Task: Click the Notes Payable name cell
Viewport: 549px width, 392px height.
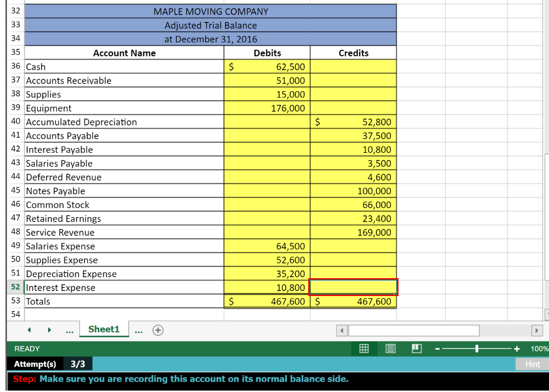Action: coord(124,191)
